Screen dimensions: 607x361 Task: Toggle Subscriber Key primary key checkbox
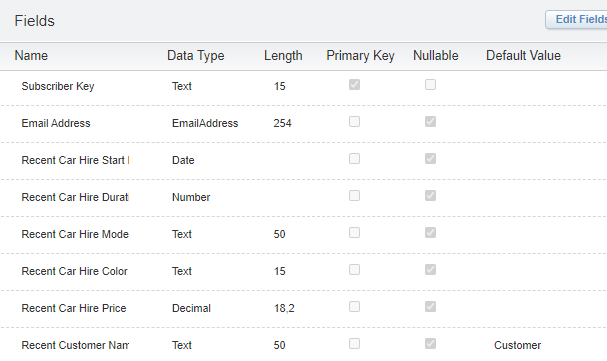pyautogui.click(x=354, y=84)
